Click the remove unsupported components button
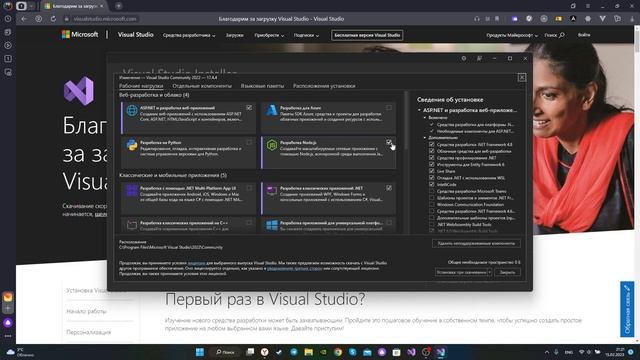Image resolution: width=640 pixels, height=360 pixels. [476, 243]
